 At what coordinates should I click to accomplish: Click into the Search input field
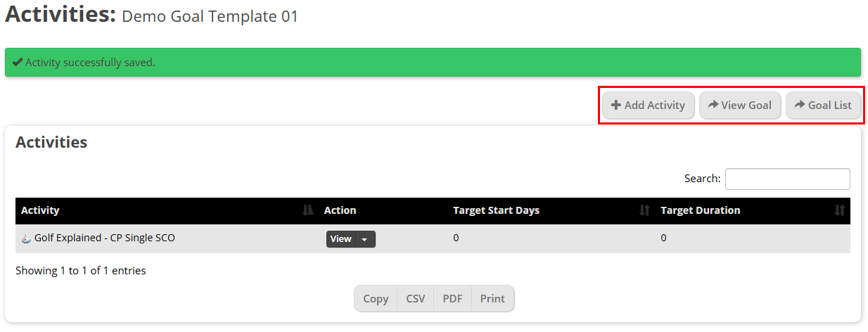pyautogui.click(x=788, y=179)
